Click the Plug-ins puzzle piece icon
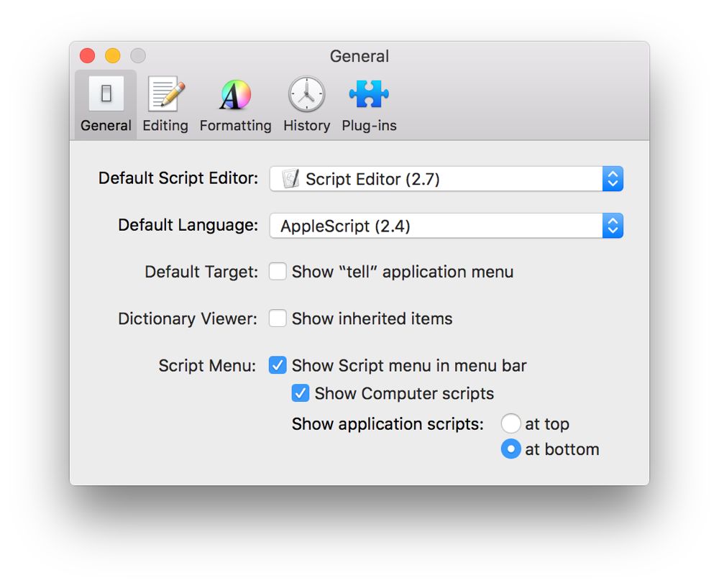This screenshot has width=719, height=588. 369,94
